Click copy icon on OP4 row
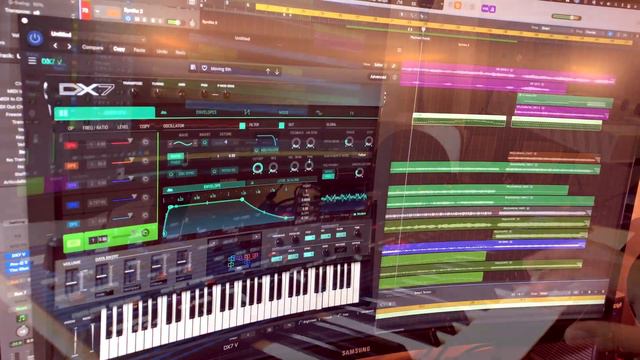The width and height of the screenshot is (640, 360). [145, 197]
